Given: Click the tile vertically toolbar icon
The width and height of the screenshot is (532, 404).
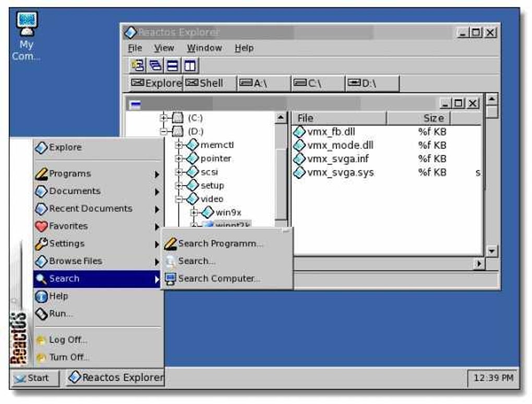Looking at the screenshot, I should point(190,66).
